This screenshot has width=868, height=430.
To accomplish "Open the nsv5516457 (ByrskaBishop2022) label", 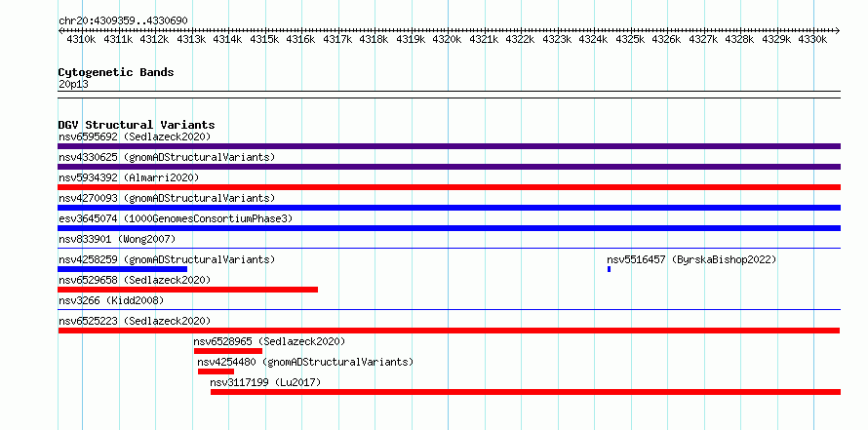I will coord(691,259).
